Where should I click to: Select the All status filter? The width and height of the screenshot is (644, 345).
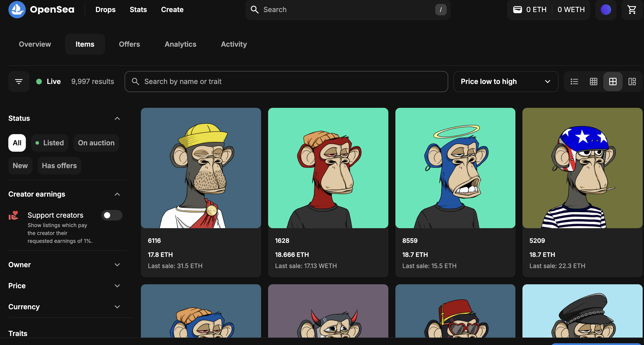[17, 143]
